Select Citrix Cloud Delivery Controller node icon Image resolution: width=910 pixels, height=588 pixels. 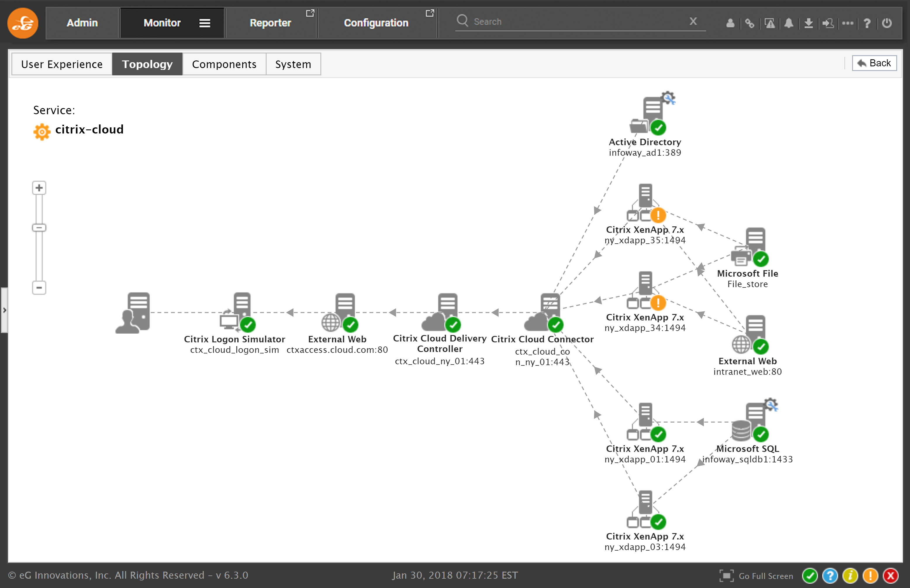[x=441, y=312]
